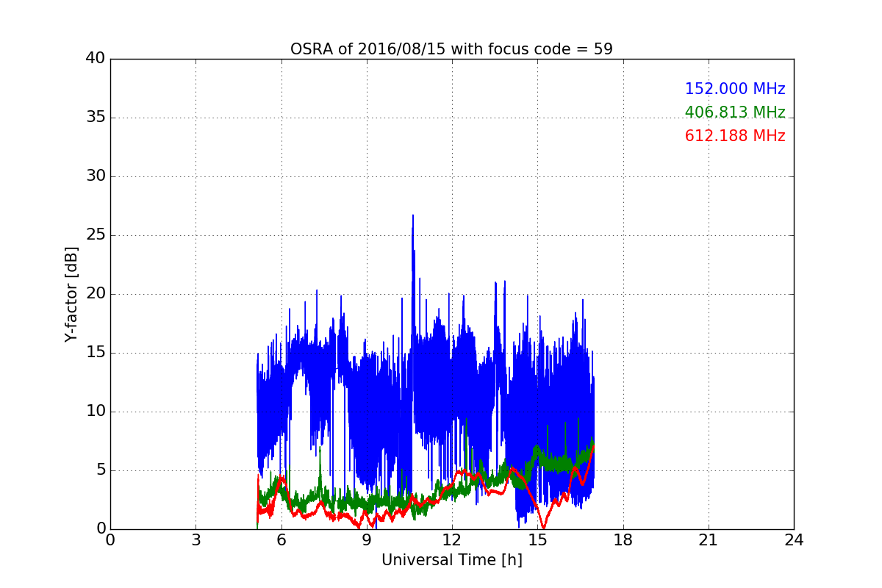Click the x-axis tick label 24
Viewport: 882px width, 588px height.
click(x=794, y=539)
